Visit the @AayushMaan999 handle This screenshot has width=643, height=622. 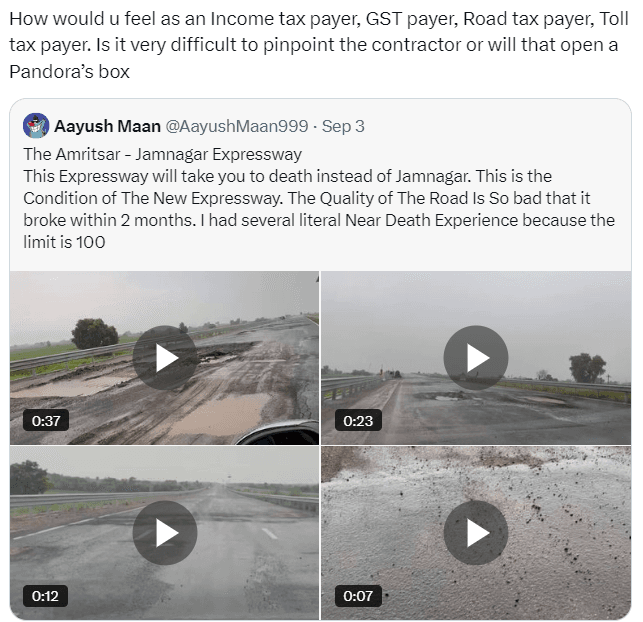(237, 126)
